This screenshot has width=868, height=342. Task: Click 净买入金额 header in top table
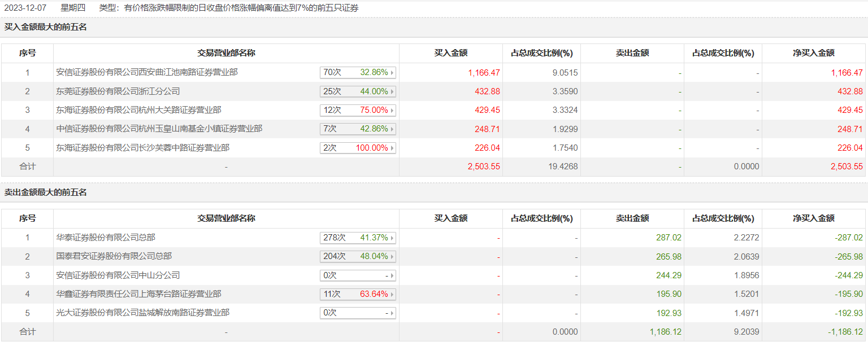pyautogui.click(x=813, y=53)
